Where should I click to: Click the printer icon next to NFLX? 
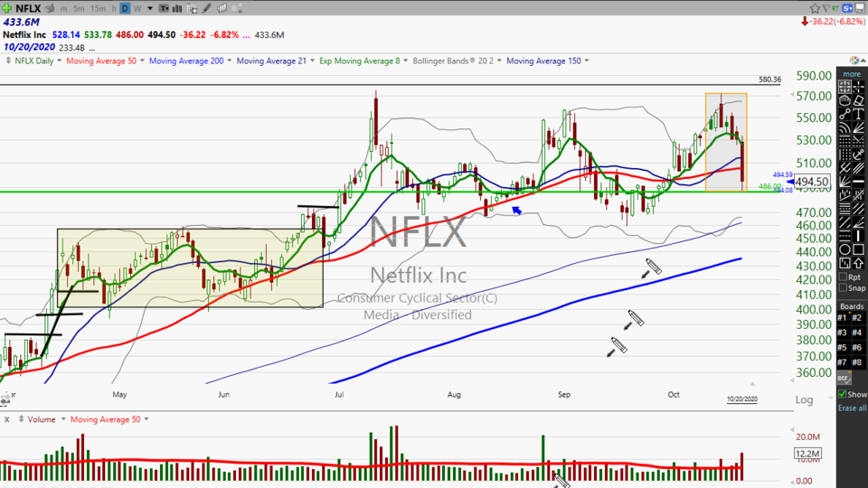coord(50,8)
